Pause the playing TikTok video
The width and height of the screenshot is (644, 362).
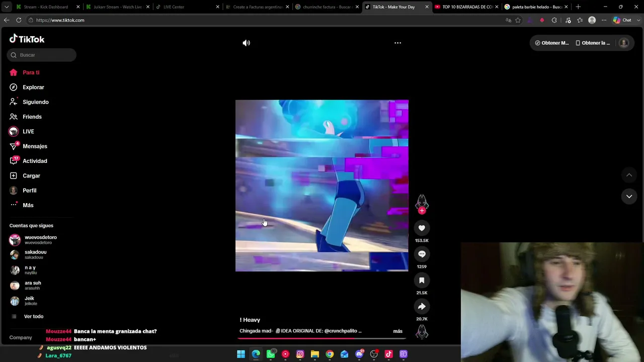click(x=322, y=186)
